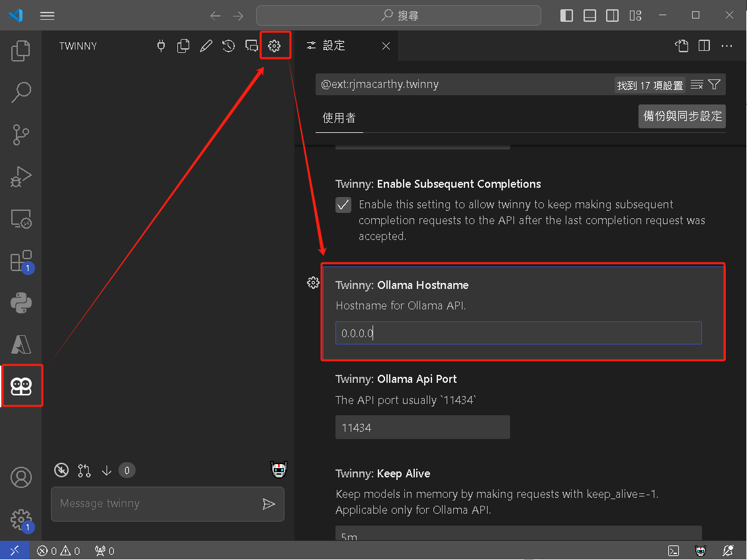This screenshot has height=560, width=747.
Task: Toggle the secondary side bar layout
Action: (x=612, y=16)
